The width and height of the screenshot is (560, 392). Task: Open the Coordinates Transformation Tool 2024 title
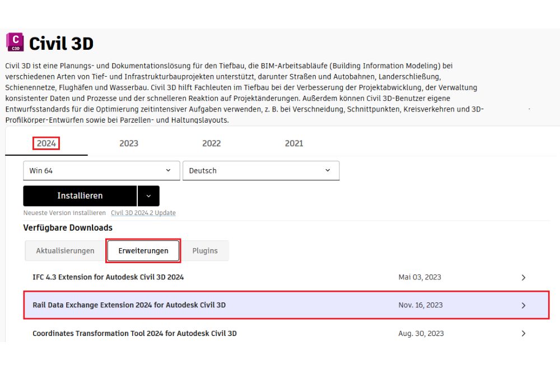coord(134,333)
